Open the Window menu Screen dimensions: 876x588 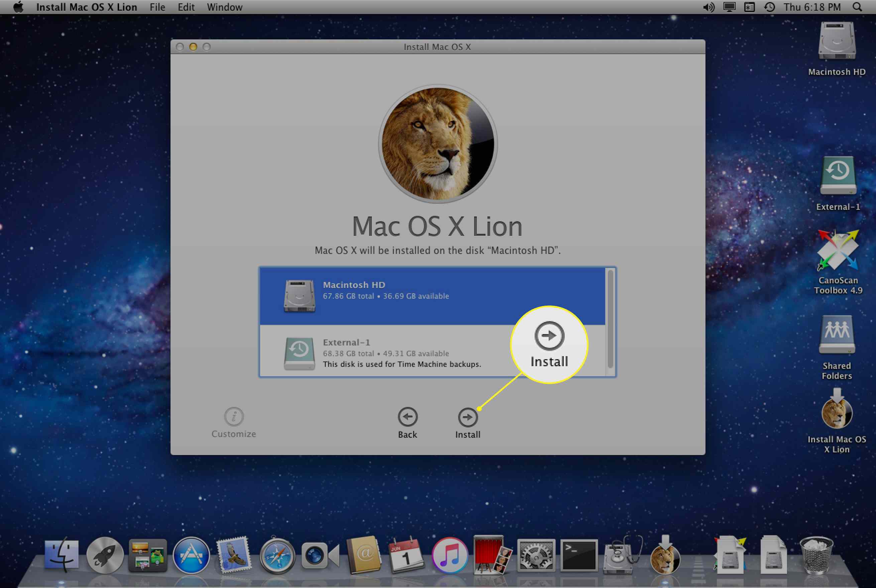coord(225,7)
